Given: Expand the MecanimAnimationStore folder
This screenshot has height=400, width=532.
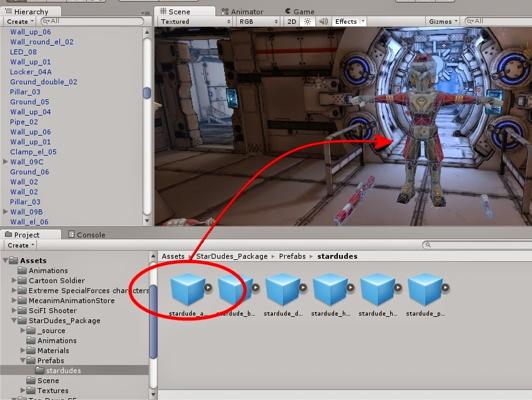Looking at the screenshot, I should 14,300.
